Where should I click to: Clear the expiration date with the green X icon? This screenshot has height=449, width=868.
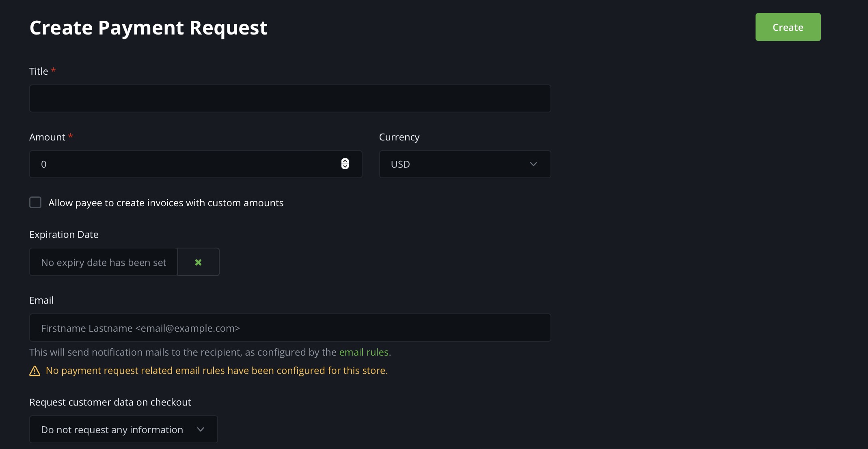[198, 262]
